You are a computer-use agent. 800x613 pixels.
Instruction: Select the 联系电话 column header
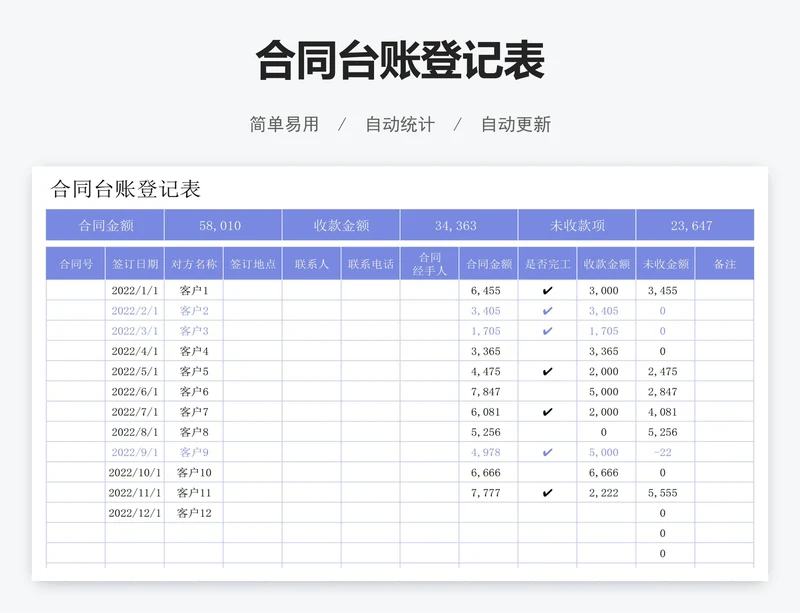(x=370, y=264)
